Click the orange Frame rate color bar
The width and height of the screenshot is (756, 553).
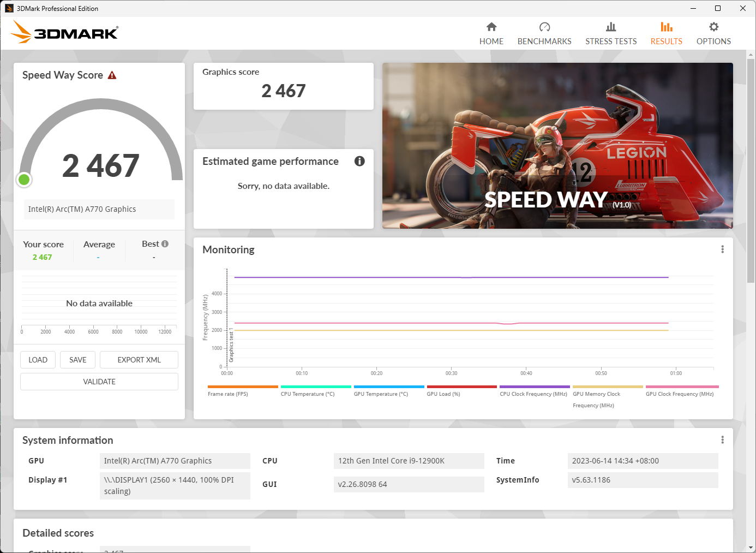click(x=243, y=386)
